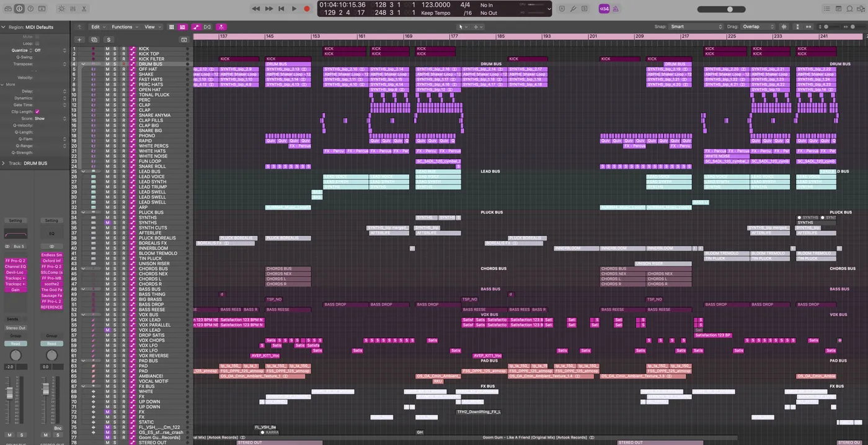Click the Duplicate Track button
Image resolution: width=868 pixels, height=445 pixels.
click(x=94, y=40)
